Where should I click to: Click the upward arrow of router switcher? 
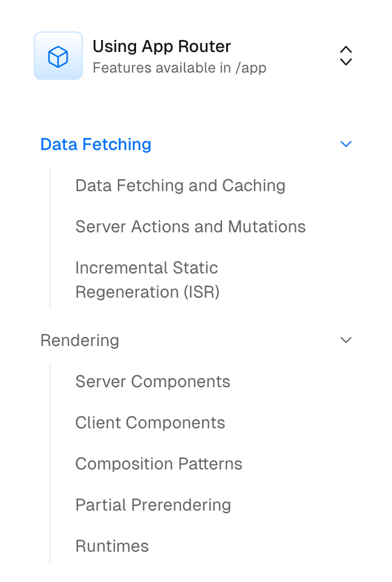tap(346, 50)
